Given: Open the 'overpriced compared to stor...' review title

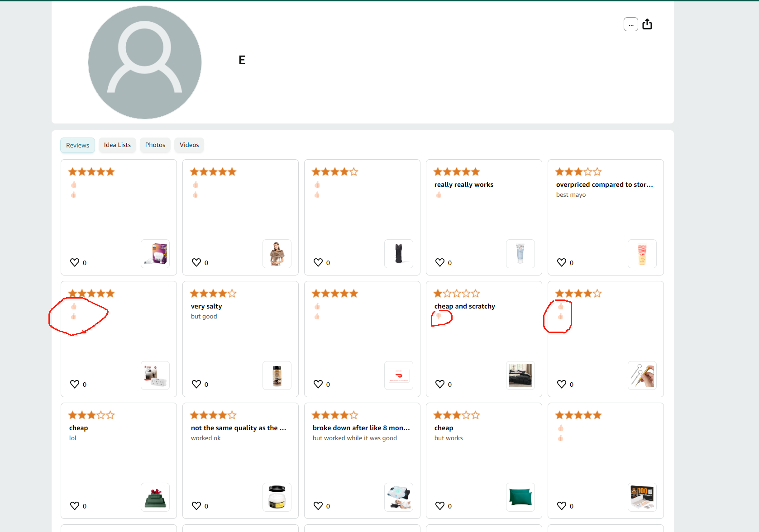Looking at the screenshot, I should pos(605,185).
